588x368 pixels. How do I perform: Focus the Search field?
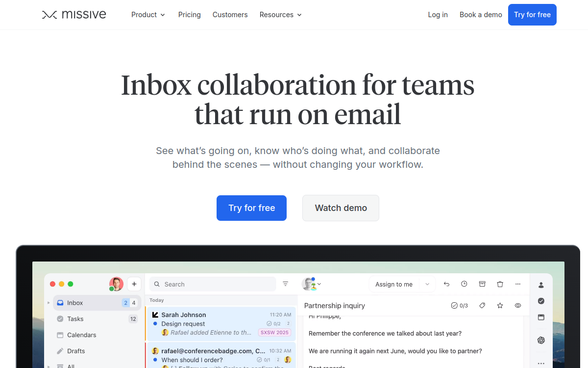point(213,284)
